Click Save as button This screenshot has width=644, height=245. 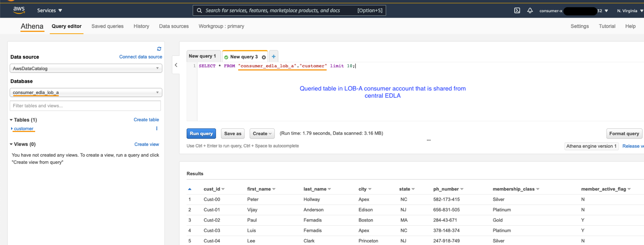click(233, 133)
